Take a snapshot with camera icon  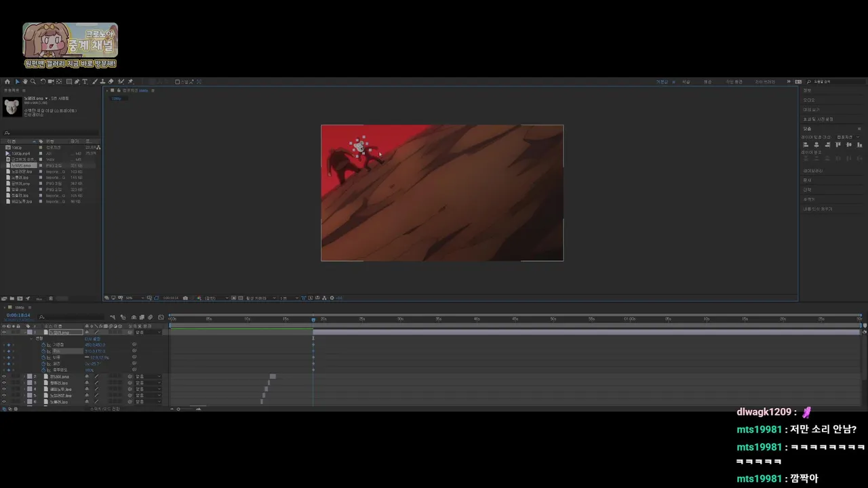click(185, 298)
